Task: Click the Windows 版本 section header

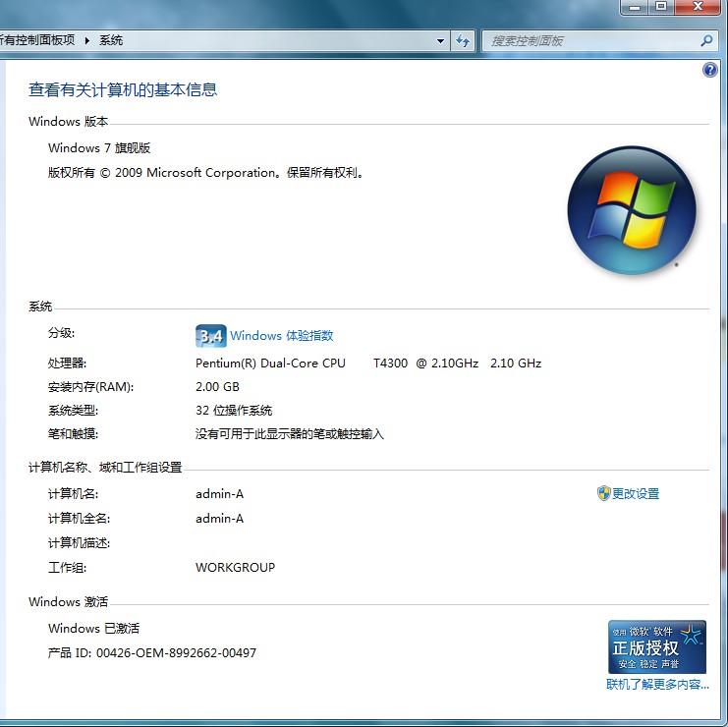Action: tap(68, 122)
